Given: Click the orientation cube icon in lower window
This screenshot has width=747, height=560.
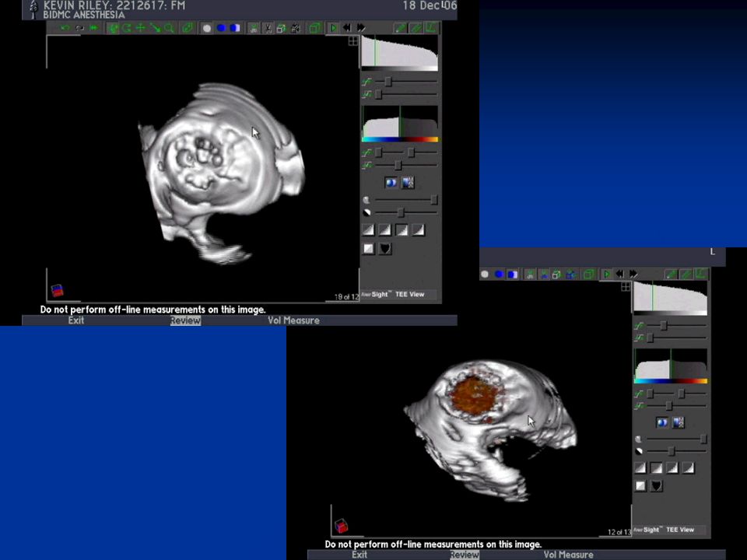Looking at the screenshot, I should coord(341,526).
